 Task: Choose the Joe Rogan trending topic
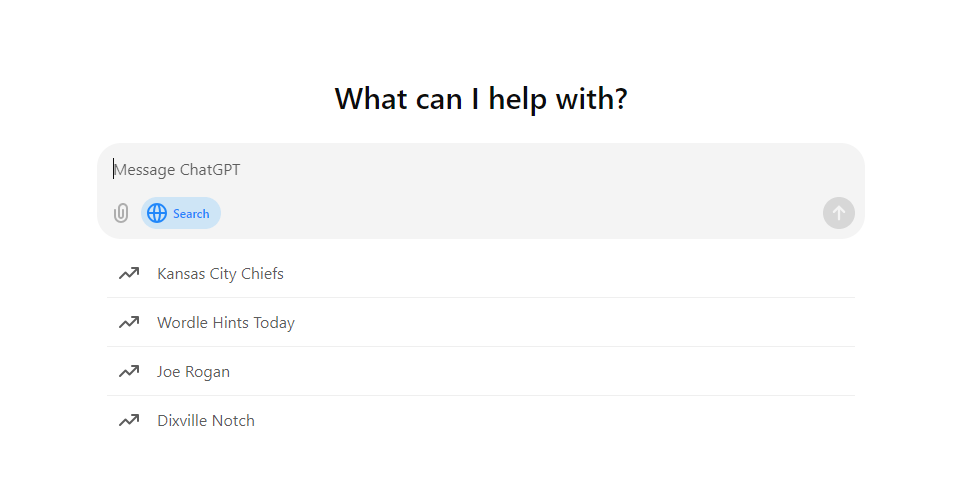click(x=193, y=371)
